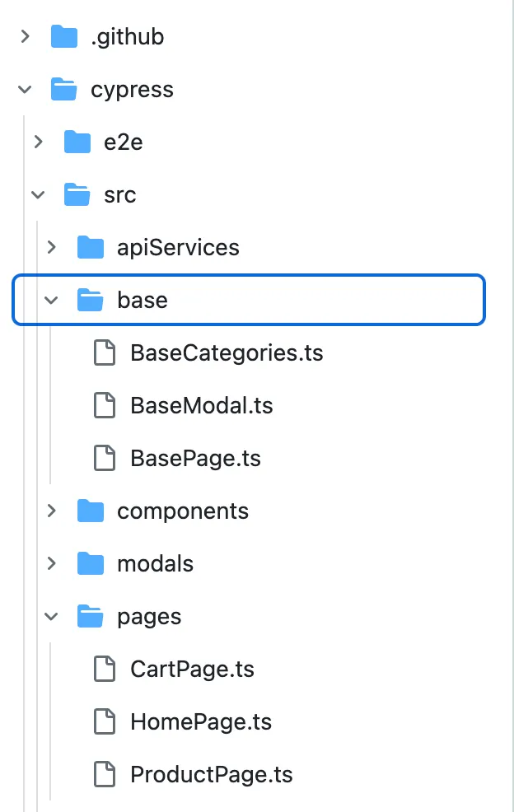Collapse the base folder chevron
The image size is (514, 812).
tap(51, 301)
